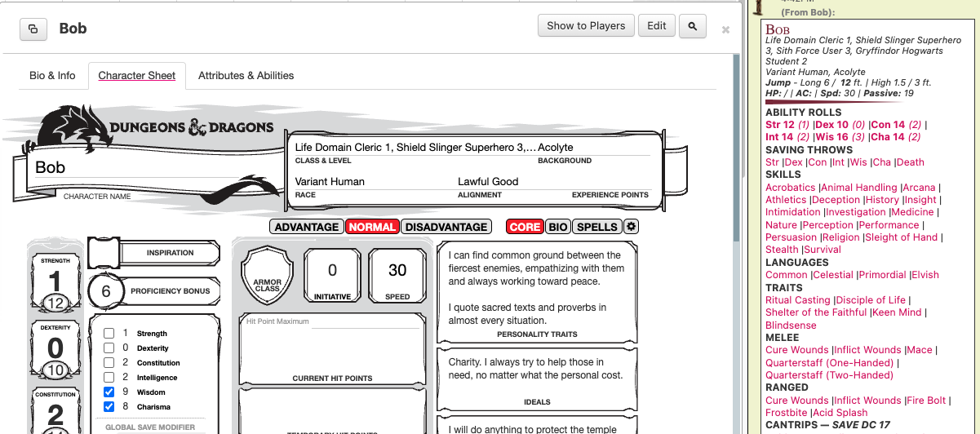Roll Sleight of Hand from chat
The width and height of the screenshot is (980, 434).
901,237
